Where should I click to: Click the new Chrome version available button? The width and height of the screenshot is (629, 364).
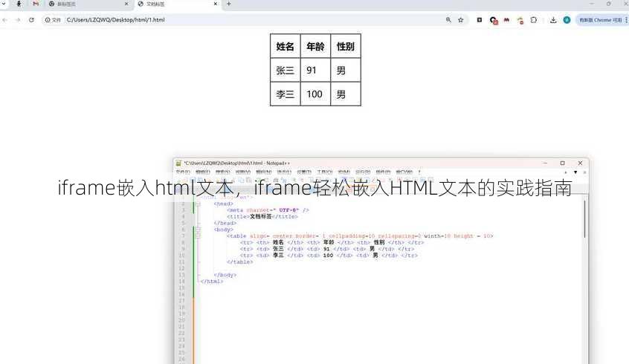(599, 19)
